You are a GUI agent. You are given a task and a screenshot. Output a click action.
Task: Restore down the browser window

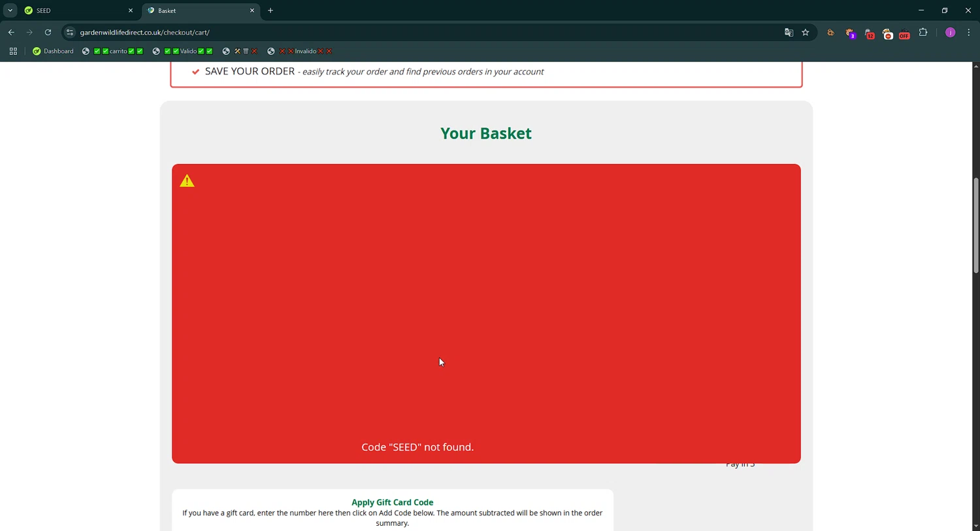(945, 10)
